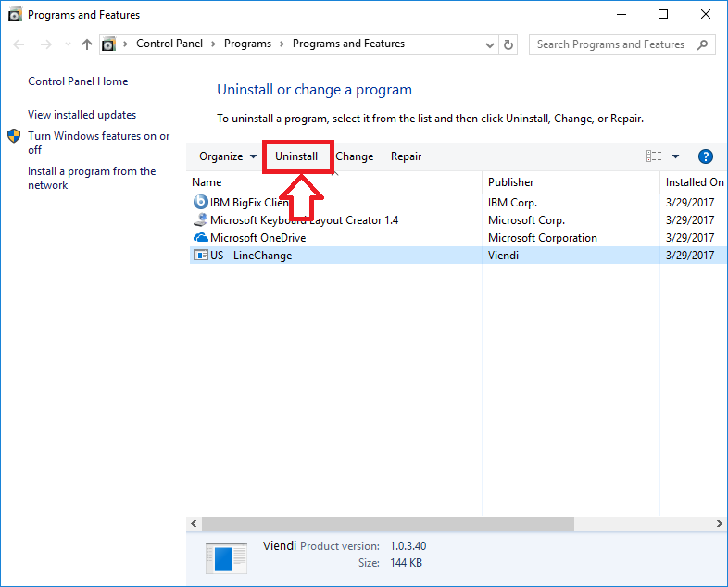Click Viendi publisher cell
Viewport: 728px width, 587px height.
pyautogui.click(x=503, y=256)
